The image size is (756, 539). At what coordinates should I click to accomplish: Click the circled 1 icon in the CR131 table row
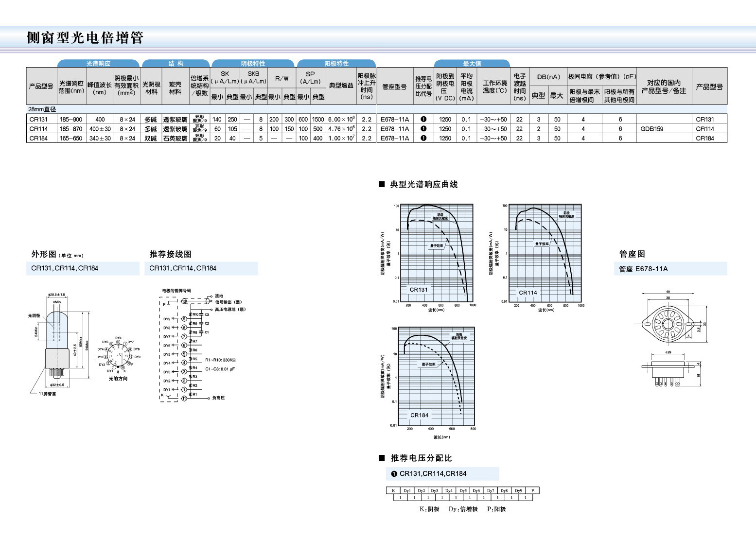[x=423, y=119]
